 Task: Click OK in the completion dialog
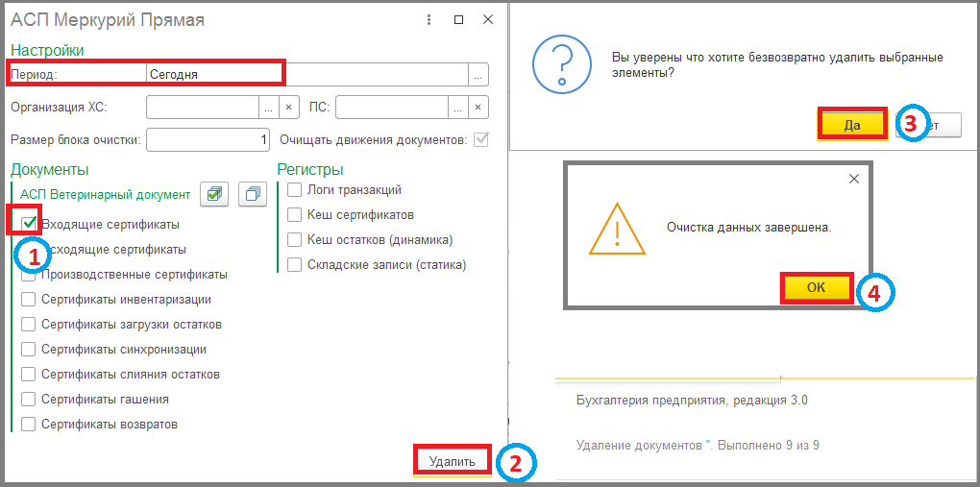coord(817,287)
